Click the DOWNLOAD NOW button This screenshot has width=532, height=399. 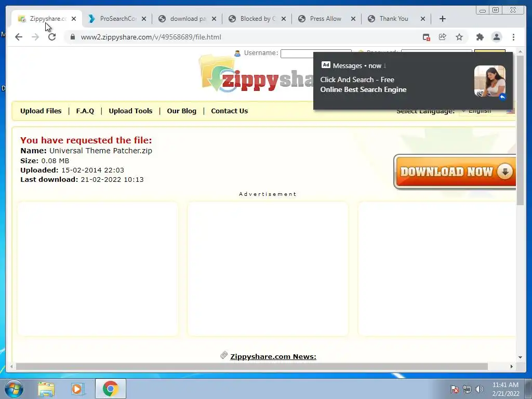tap(455, 171)
